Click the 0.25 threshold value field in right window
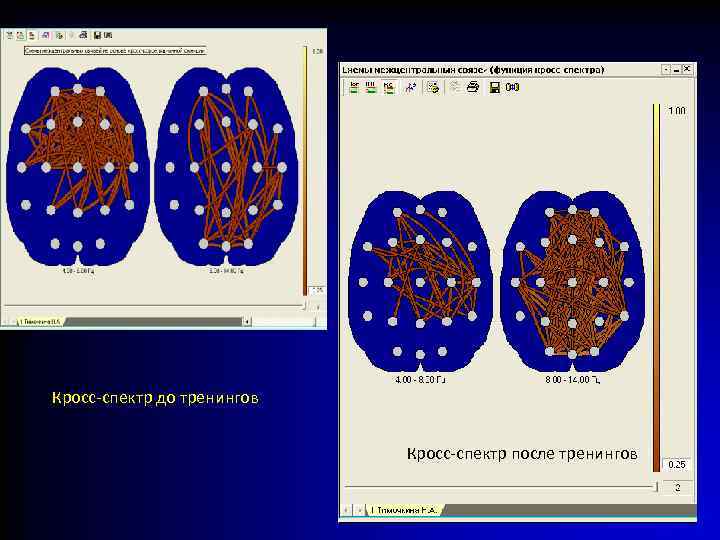The image size is (720, 540). point(677,465)
